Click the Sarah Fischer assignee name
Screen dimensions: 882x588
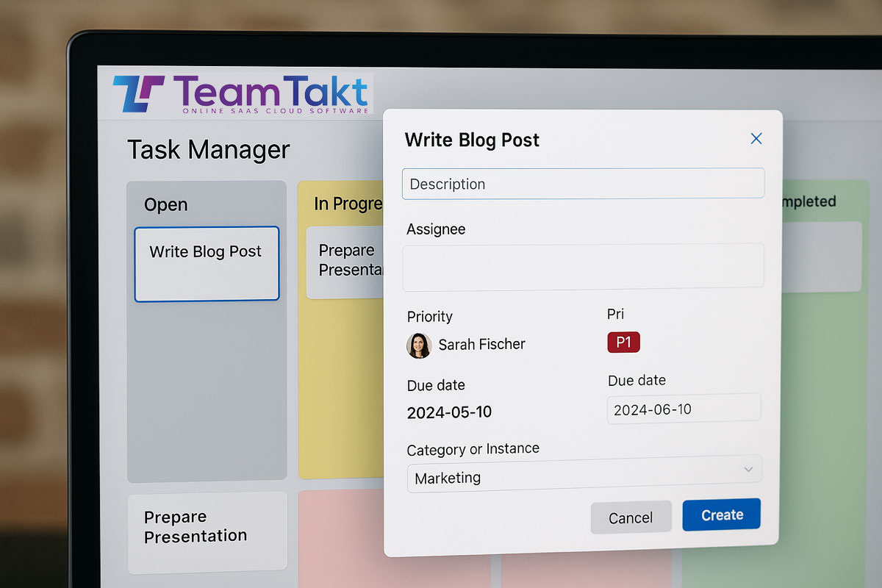(x=481, y=345)
